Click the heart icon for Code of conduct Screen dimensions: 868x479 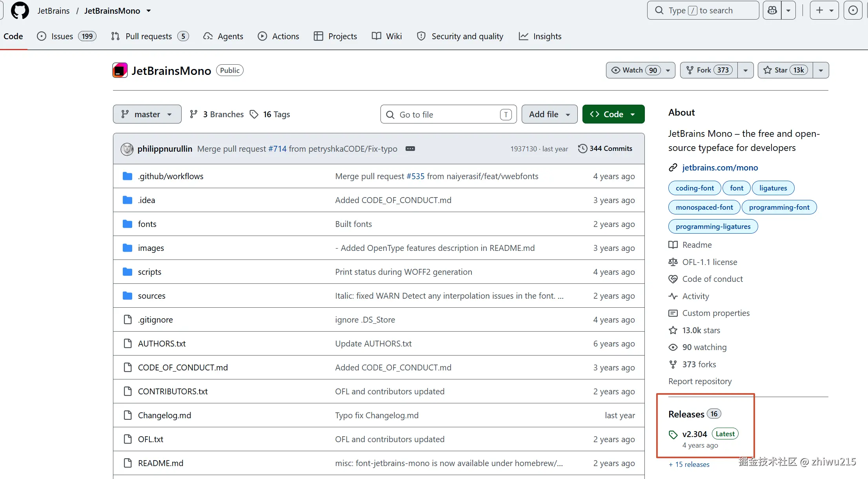pyautogui.click(x=673, y=279)
